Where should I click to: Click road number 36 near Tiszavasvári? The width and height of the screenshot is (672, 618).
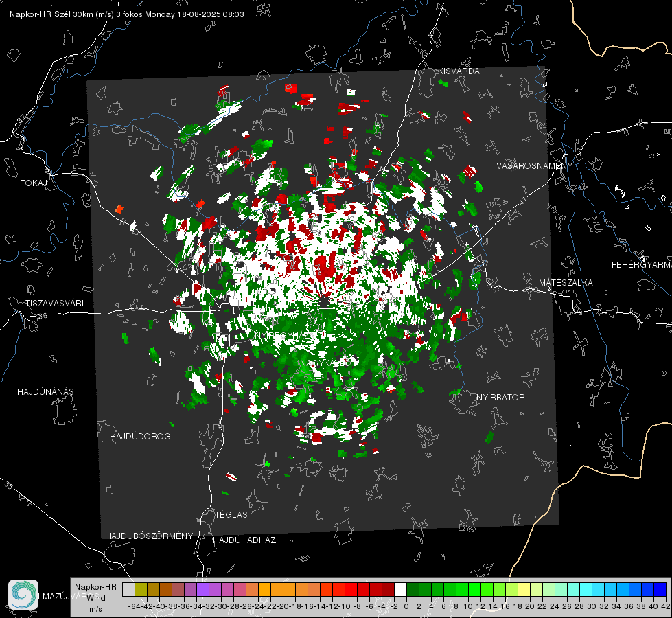(x=43, y=316)
